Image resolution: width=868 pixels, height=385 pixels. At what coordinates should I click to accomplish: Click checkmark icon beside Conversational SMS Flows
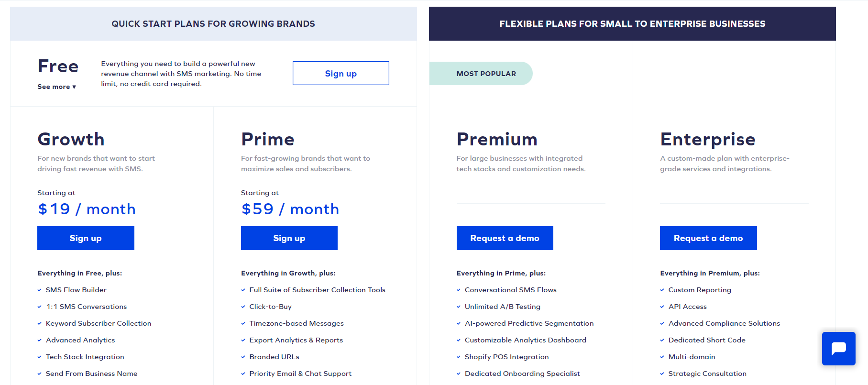tap(459, 290)
